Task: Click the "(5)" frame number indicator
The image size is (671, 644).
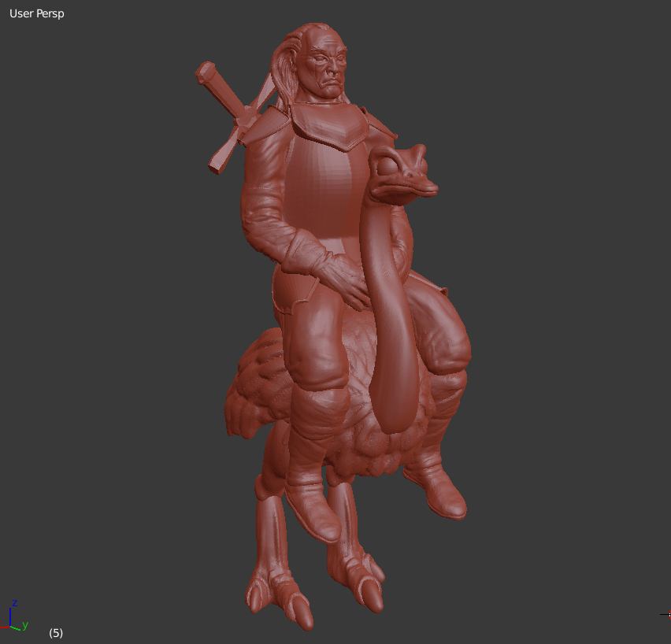Action: tap(56, 633)
